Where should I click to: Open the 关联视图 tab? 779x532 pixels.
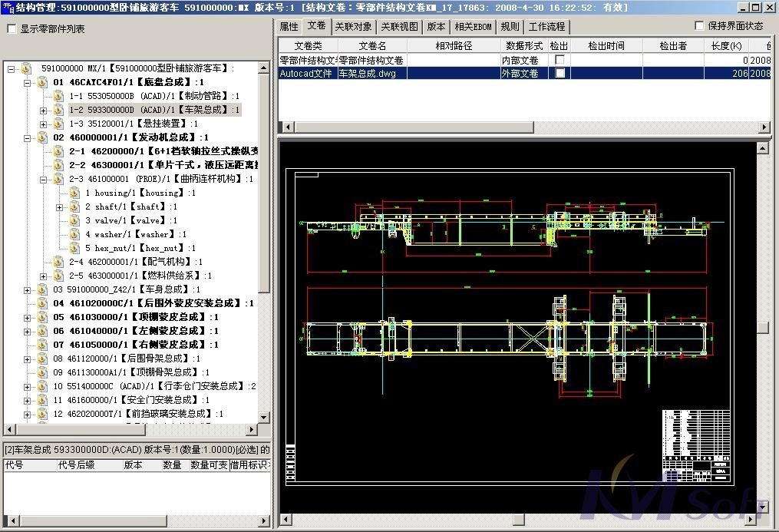[399, 27]
